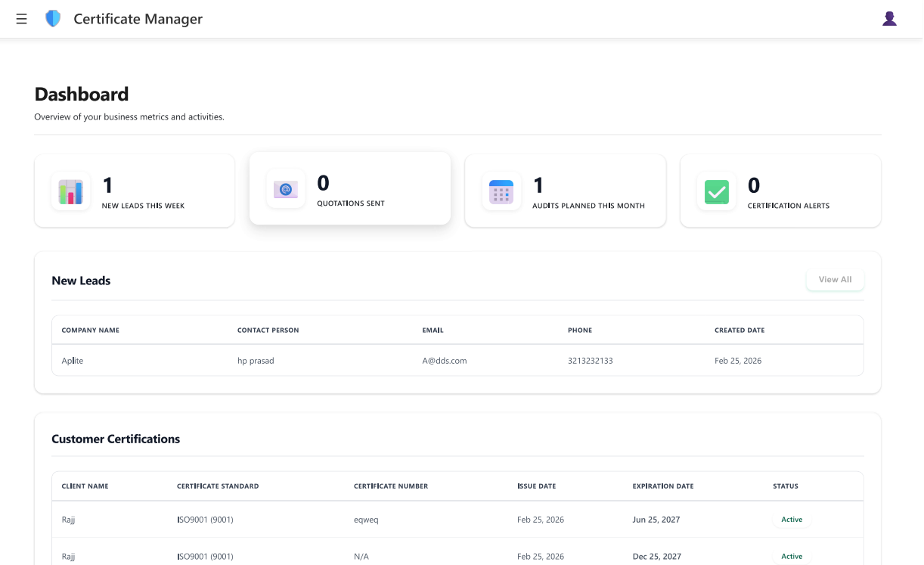This screenshot has height=565, width=924.
Task: Click the A@dds.com email address
Action: (x=445, y=361)
